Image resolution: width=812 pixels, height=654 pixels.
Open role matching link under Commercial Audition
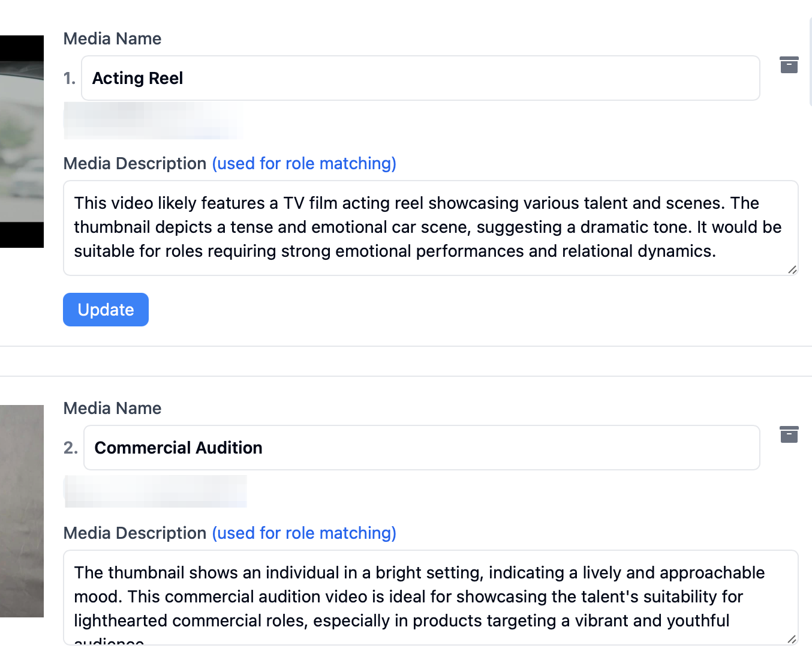304,533
